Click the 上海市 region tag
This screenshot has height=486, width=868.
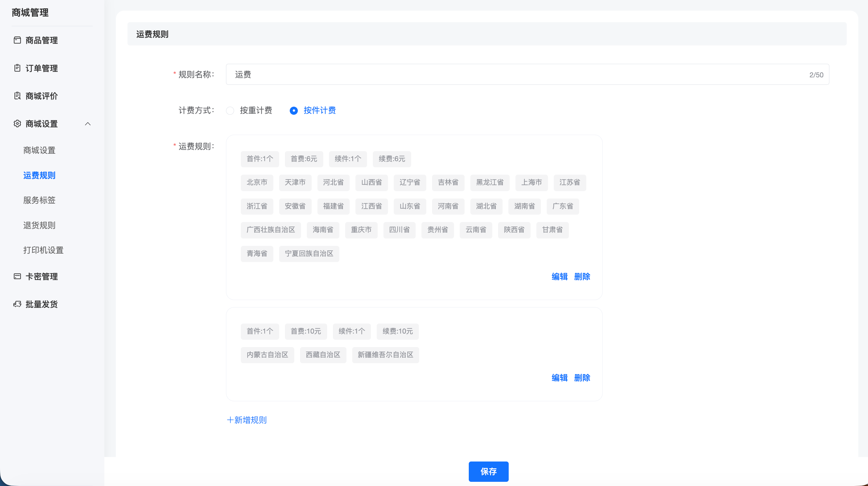[x=532, y=183]
